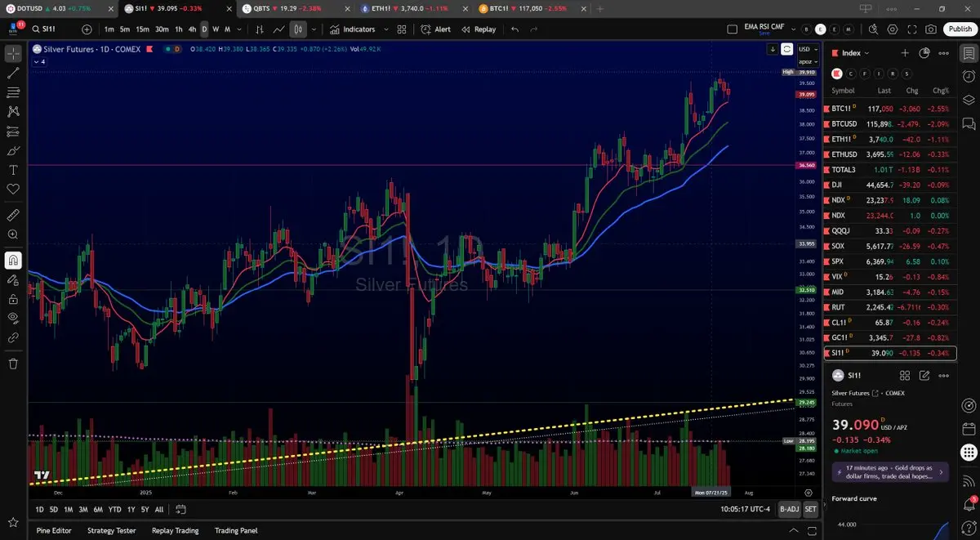Publish the chart idea
The image size is (980, 540).
click(960, 29)
